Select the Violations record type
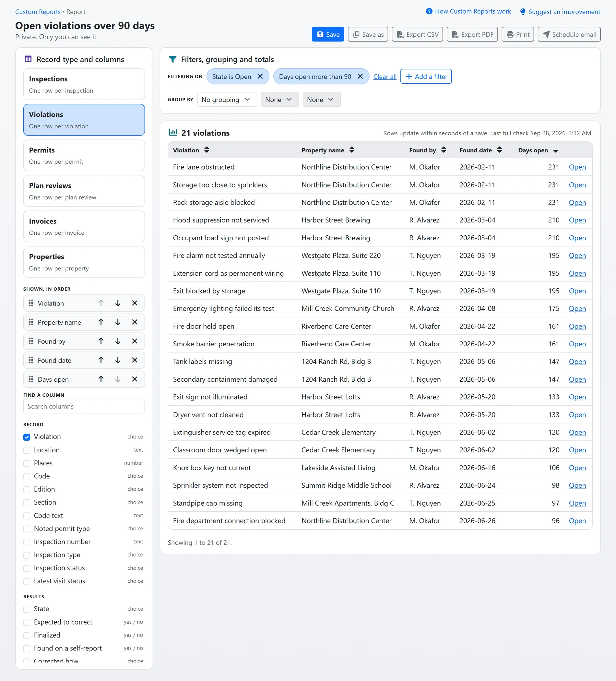Viewport: 616px width, 681px height. [84, 120]
